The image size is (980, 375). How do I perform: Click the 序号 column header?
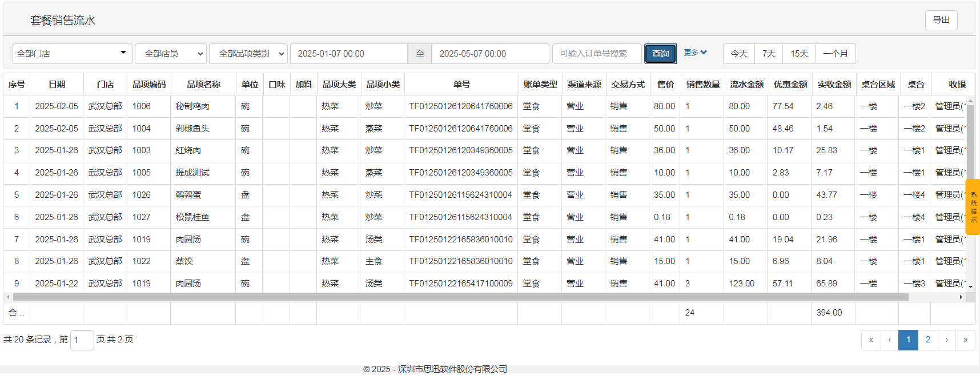point(17,84)
